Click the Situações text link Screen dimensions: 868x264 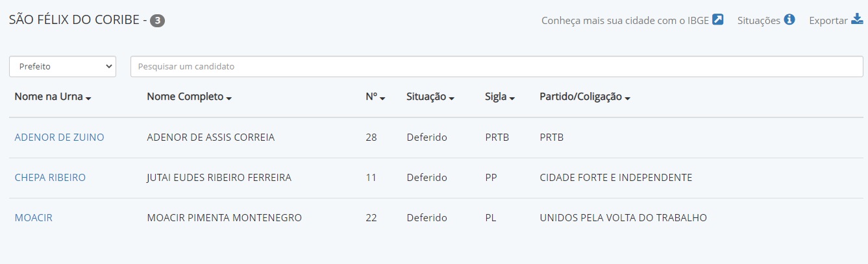coord(759,20)
